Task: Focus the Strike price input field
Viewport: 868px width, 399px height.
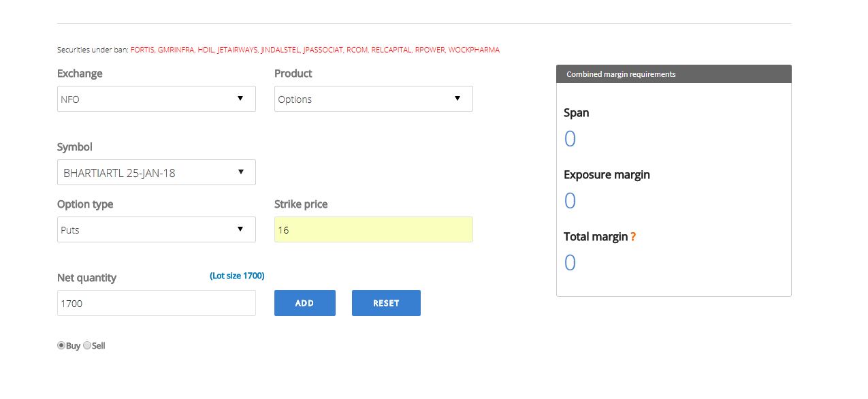Action: [x=374, y=229]
